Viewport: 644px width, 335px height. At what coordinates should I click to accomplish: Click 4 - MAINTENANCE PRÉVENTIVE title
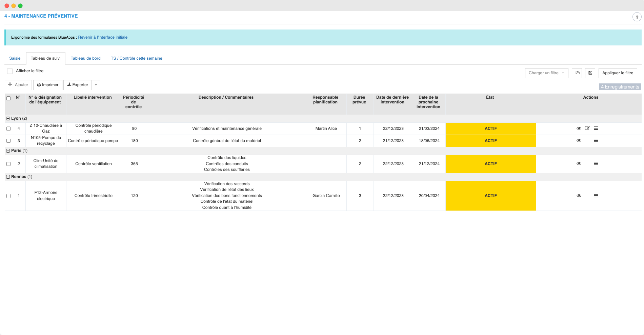click(41, 16)
